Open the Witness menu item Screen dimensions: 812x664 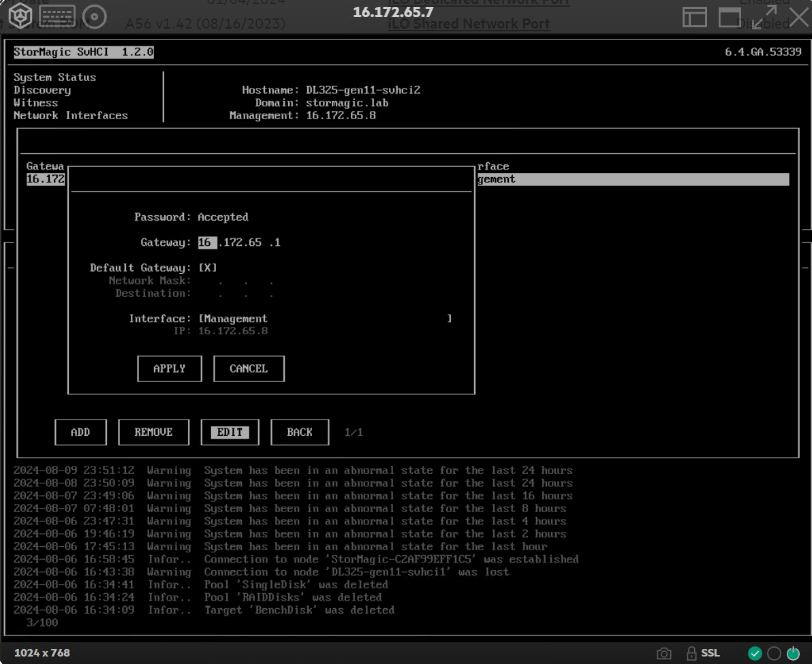tap(35, 102)
